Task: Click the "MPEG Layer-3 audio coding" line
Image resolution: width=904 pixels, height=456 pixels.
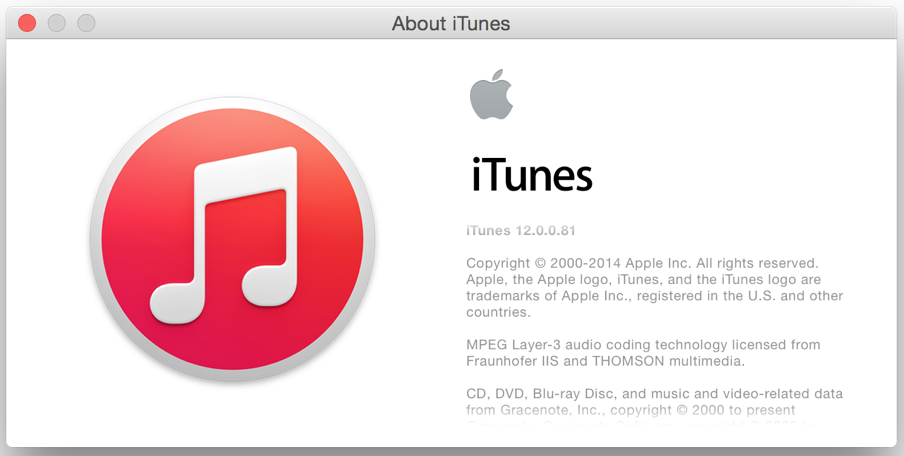Action: 643,345
